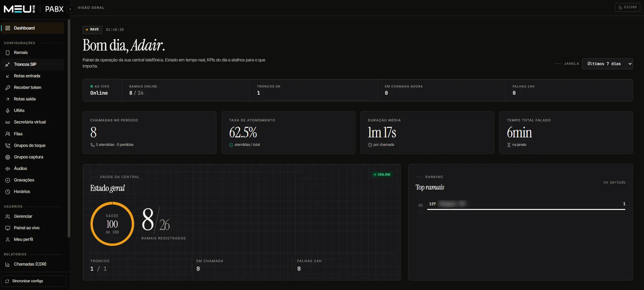This screenshot has height=290, width=644.
Task: Open Gerenciar users menu item
Action: (x=33, y=216)
